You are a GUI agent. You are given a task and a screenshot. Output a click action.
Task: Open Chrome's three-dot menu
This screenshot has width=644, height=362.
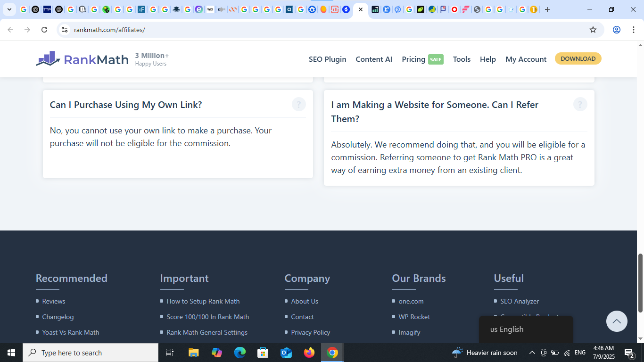634,30
